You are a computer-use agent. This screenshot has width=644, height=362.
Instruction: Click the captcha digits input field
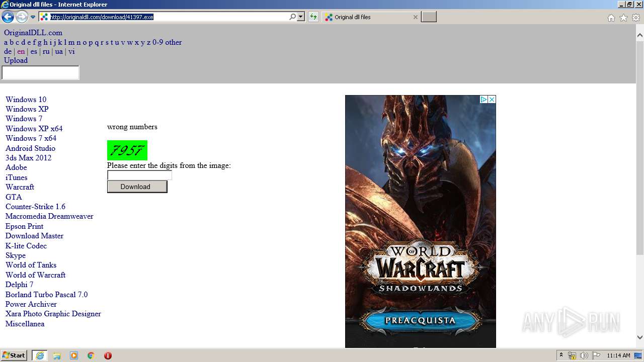pyautogui.click(x=139, y=175)
